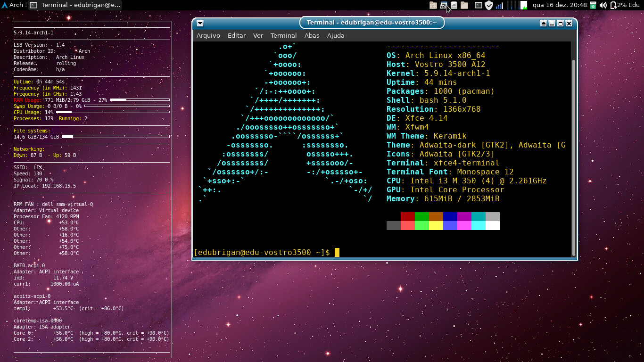Image resolution: width=644 pixels, height=362 pixels.
Task: Roll up the terminal window with shade button
Action: [543, 23]
